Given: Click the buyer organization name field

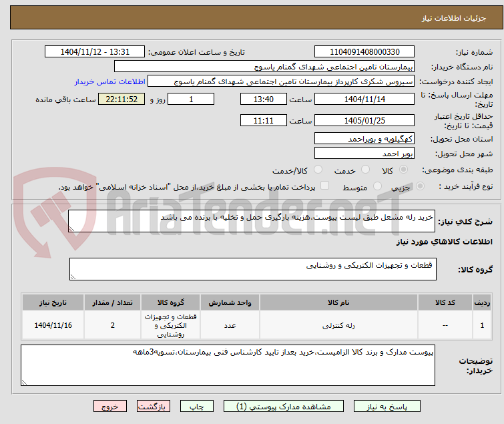Looking at the screenshot, I should [264, 67].
